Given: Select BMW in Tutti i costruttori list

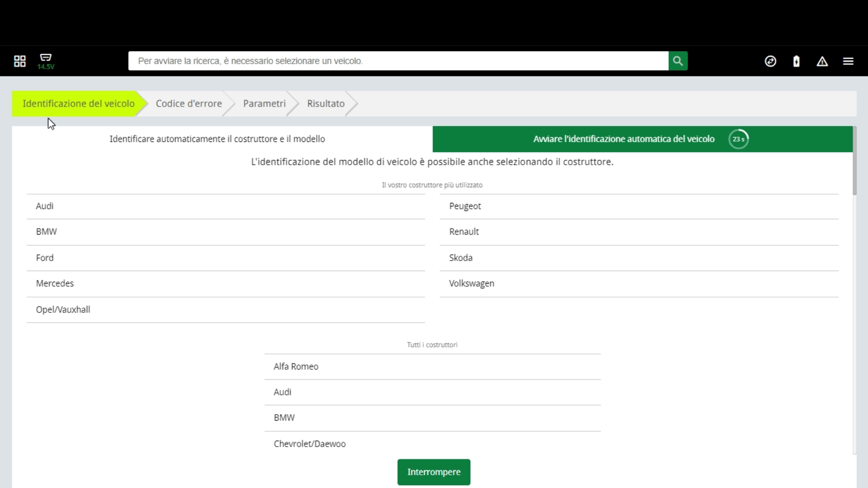Looking at the screenshot, I should point(433,418).
